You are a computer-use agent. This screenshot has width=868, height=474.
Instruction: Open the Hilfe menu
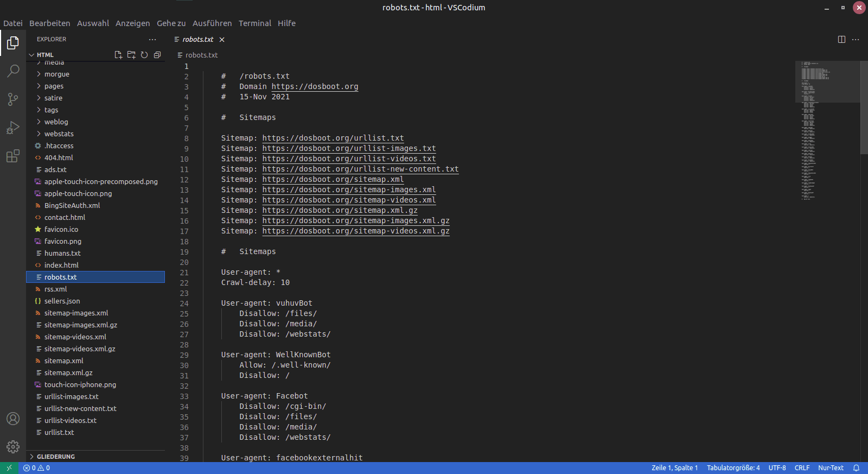point(287,23)
